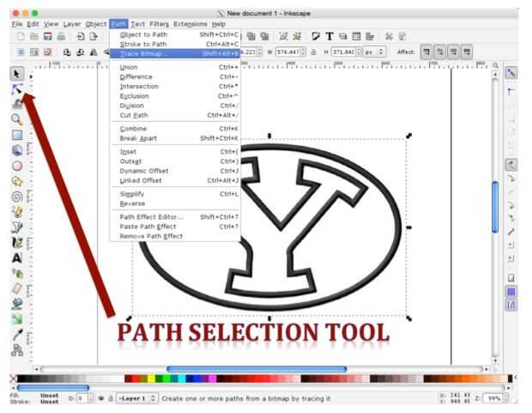Select the Star polygon tool
Screen dimensions: 532x413
[17, 181]
